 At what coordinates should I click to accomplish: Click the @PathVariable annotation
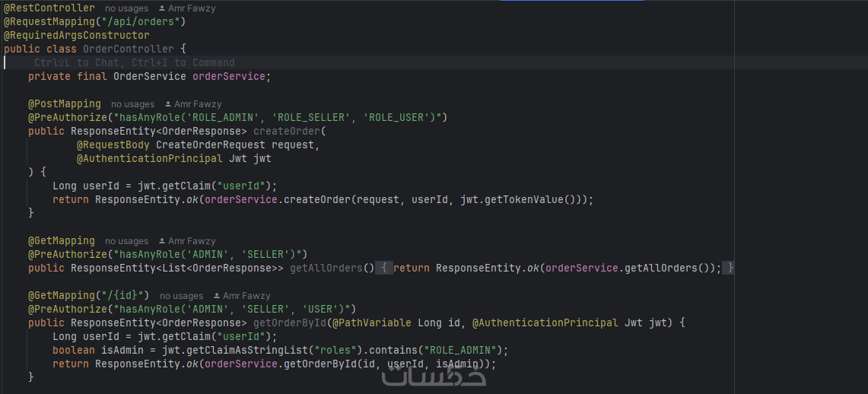[371, 323]
